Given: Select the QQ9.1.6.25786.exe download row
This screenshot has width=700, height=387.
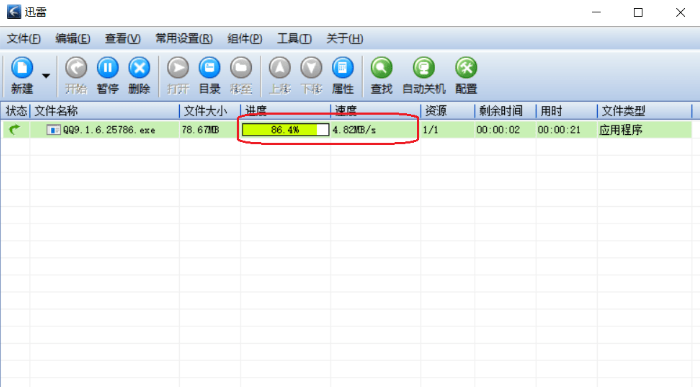Looking at the screenshot, I should (x=346, y=130).
